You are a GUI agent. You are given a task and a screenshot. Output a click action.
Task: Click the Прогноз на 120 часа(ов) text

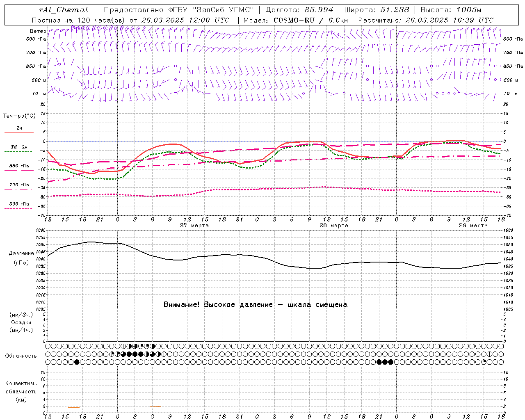point(79,20)
